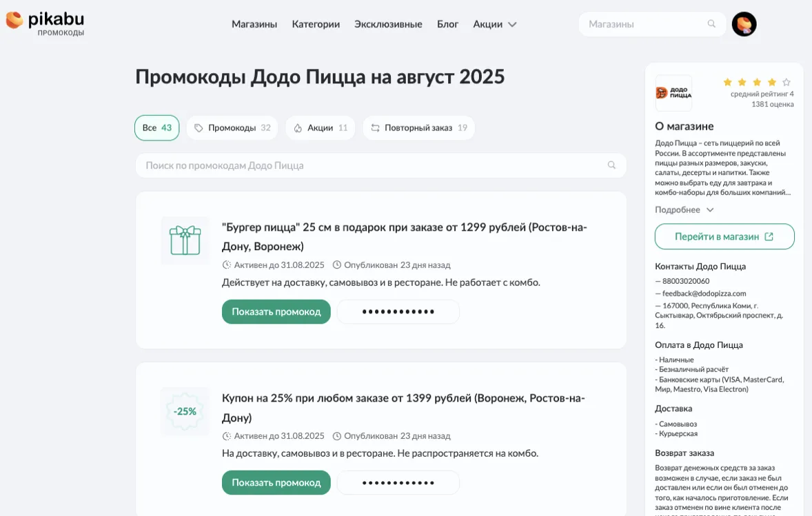
Task: Open the Купон на 25% offer title
Action: 403,408
